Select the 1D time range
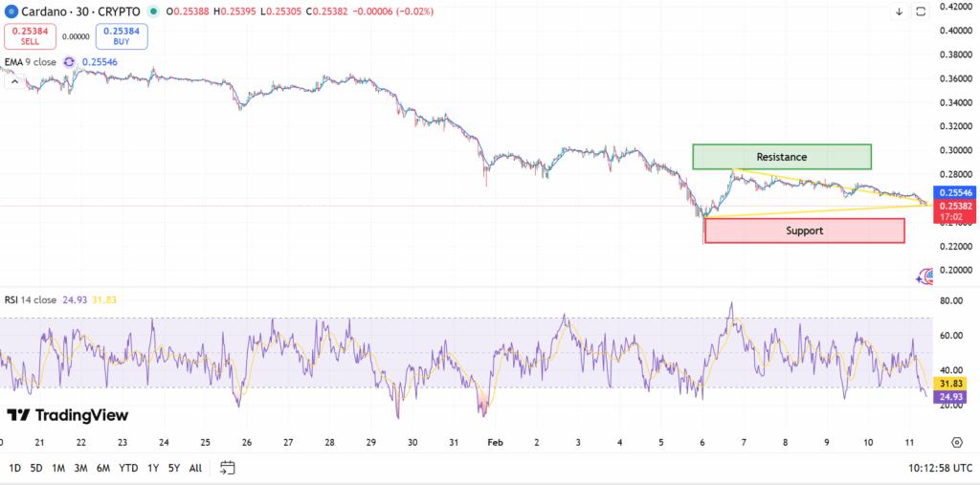The height and width of the screenshot is (485, 980). (x=15, y=468)
